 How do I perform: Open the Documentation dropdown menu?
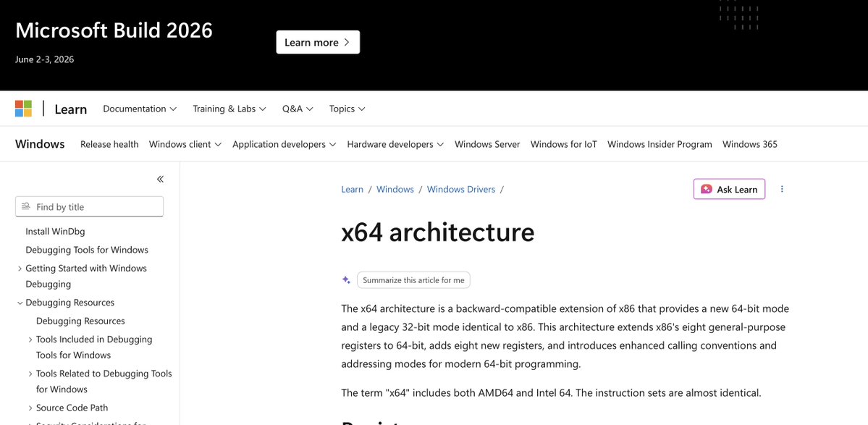click(x=140, y=109)
